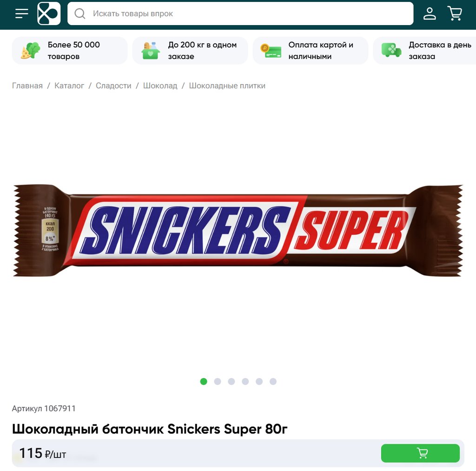Open the user account profile icon

[430, 13]
